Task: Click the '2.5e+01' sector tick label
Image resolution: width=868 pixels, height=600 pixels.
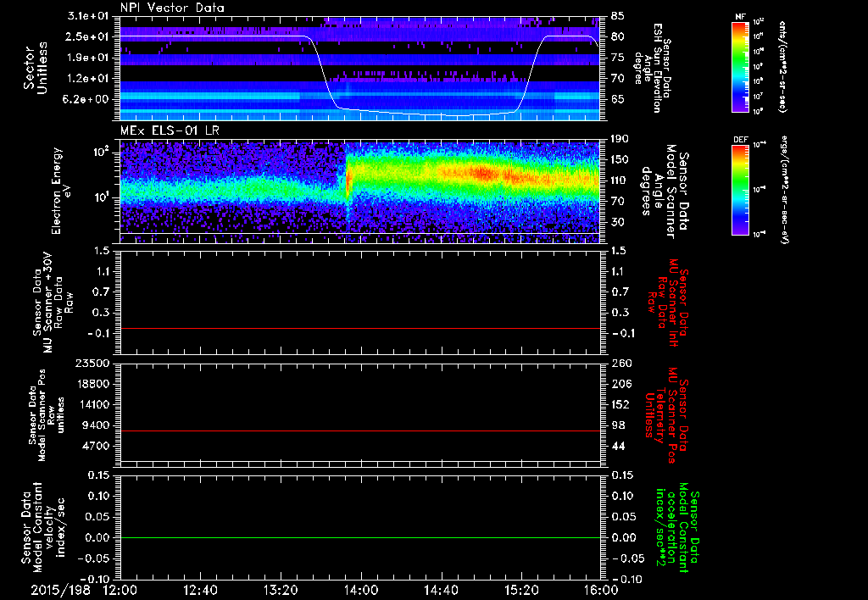Action: point(88,36)
